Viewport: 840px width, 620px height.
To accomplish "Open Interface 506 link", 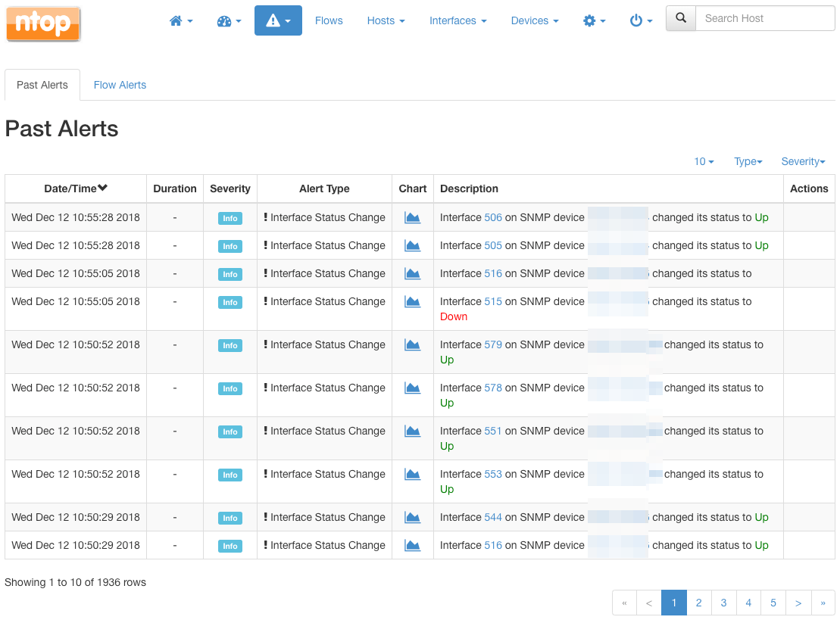I will pyautogui.click(x=493, y=217).
